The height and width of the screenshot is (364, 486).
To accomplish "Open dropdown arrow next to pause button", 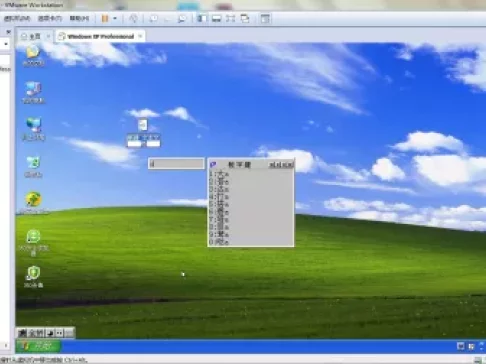I will coord(115,19).
